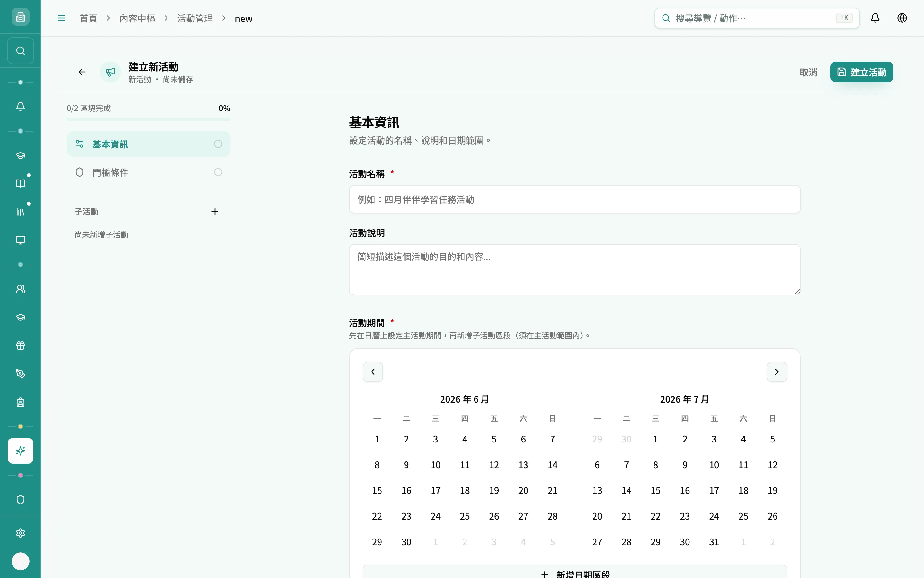Open the monitor sidebar icon

coord(21,240)
